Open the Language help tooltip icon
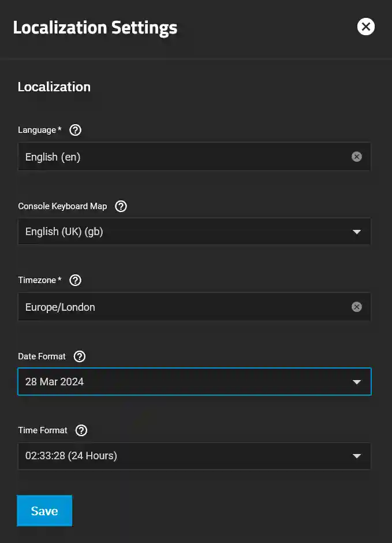The width and height of the screenshot is (392, 543). coord(75,130)
